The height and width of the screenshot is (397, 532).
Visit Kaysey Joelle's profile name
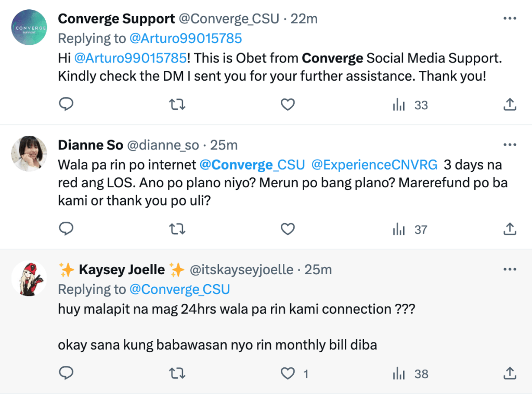click(122, 270)
